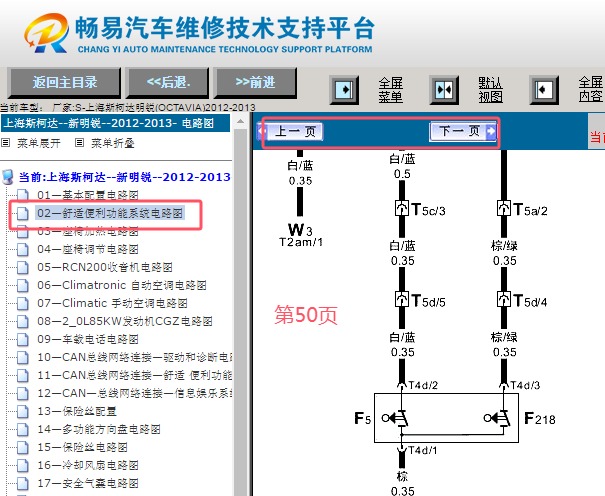Image resolution: width=605 pixels, height=496 pixels.
Task: Click the page icon beside 11—CAN总线网络连接
Action: 23,375
